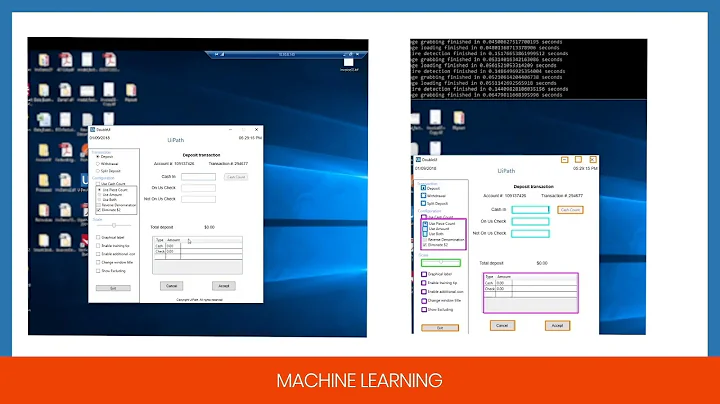Enable training tip checkbox in left DoubleUI window
Image resolution: width=720 pixels, height=404 pixels.
pyautogui.click(x=98, y=246)
